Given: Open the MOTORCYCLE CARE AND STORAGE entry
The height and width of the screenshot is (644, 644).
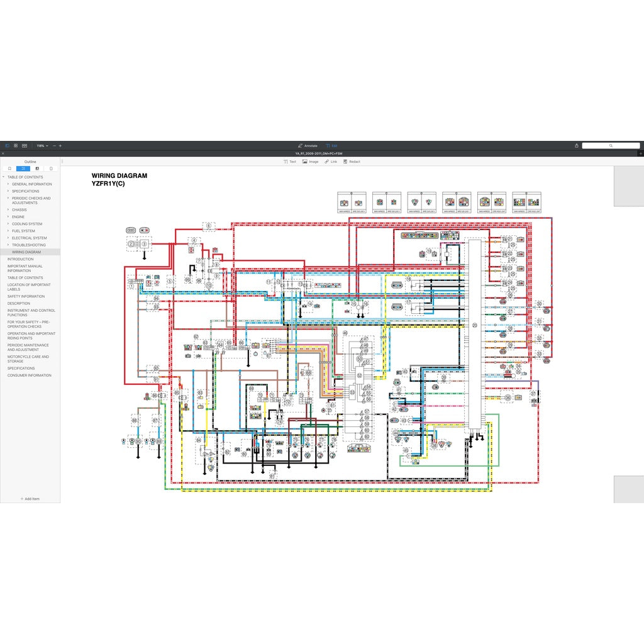Looking at the screenshot, I should 28,359.
